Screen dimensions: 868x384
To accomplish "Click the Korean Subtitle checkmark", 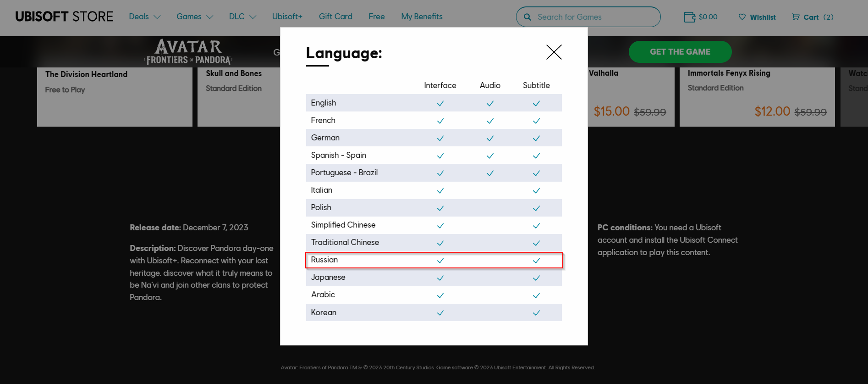I will coord(536,313).
